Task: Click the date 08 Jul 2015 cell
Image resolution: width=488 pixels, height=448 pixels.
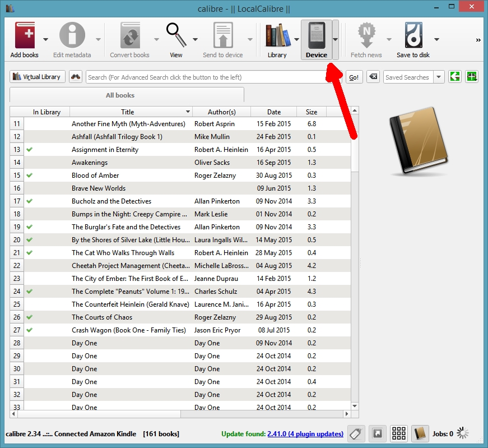Action: click(x=274, y=330)
